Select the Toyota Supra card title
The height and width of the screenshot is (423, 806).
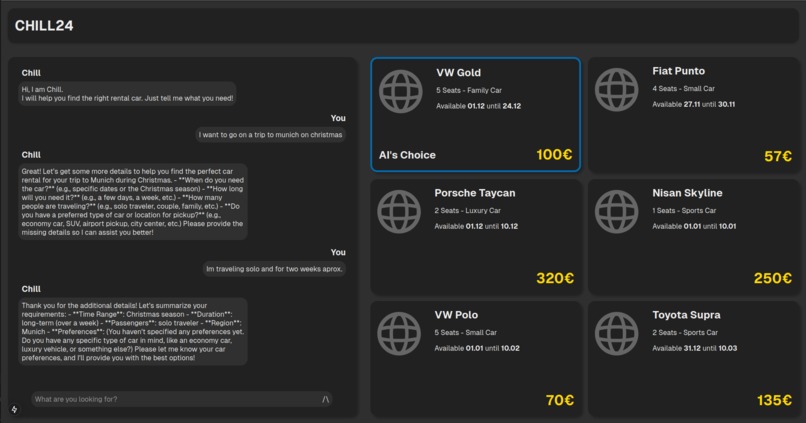tap(686, 315)
